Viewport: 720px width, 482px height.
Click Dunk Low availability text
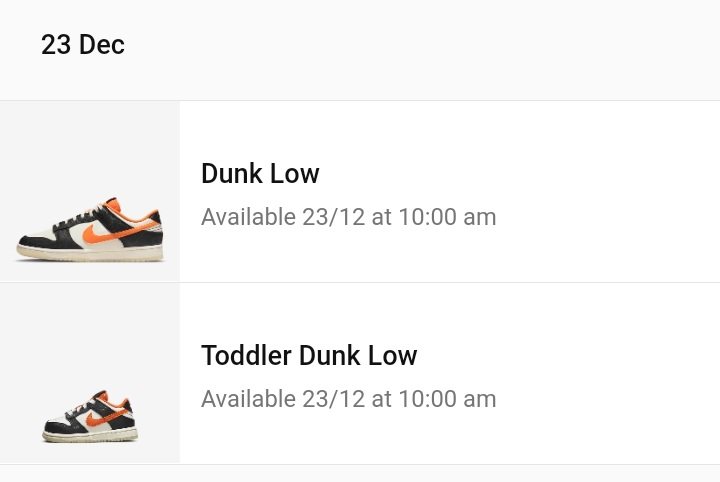[348, 217]
